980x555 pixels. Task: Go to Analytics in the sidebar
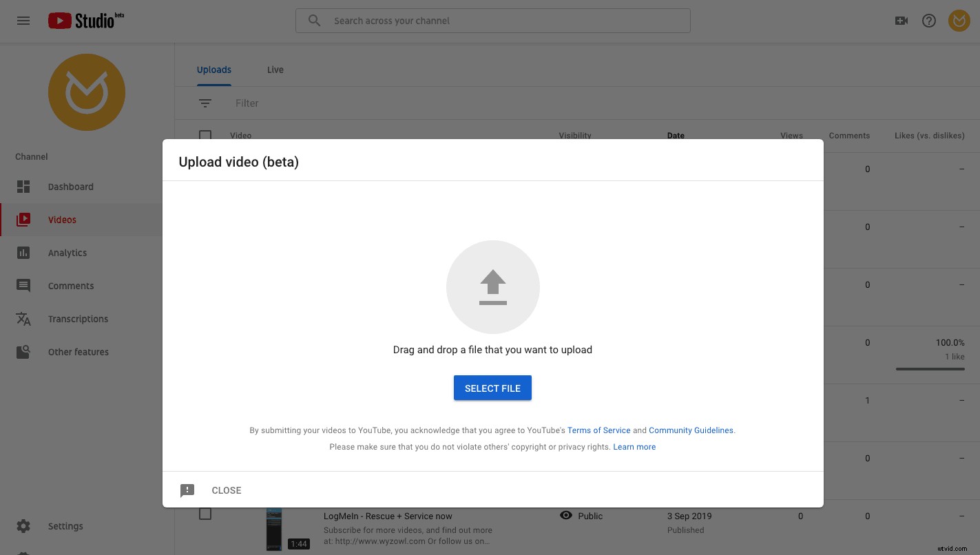tap(67, 253)
